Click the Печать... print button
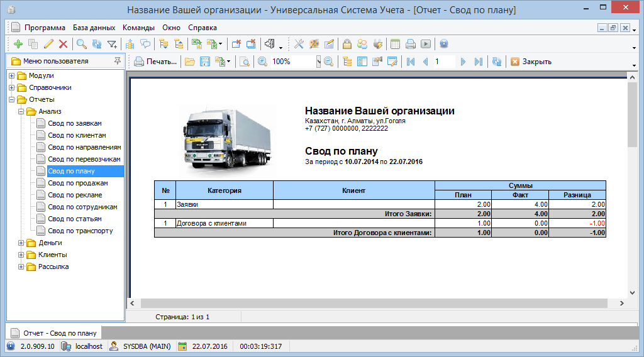This screenshot has width=644, height=357. click(x=155, y=62)
